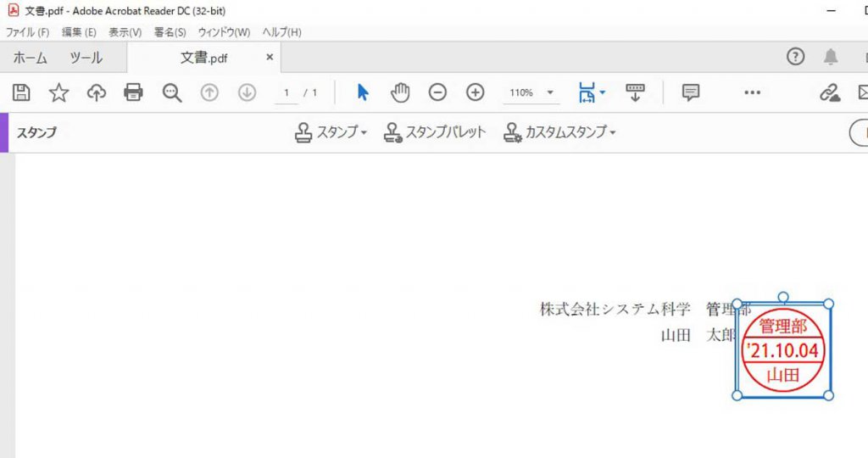The image size is (868, 458).
Task: Expand the カスタムスタンプ dropdown
Action: pyautogui.click(x=559, y=133)
